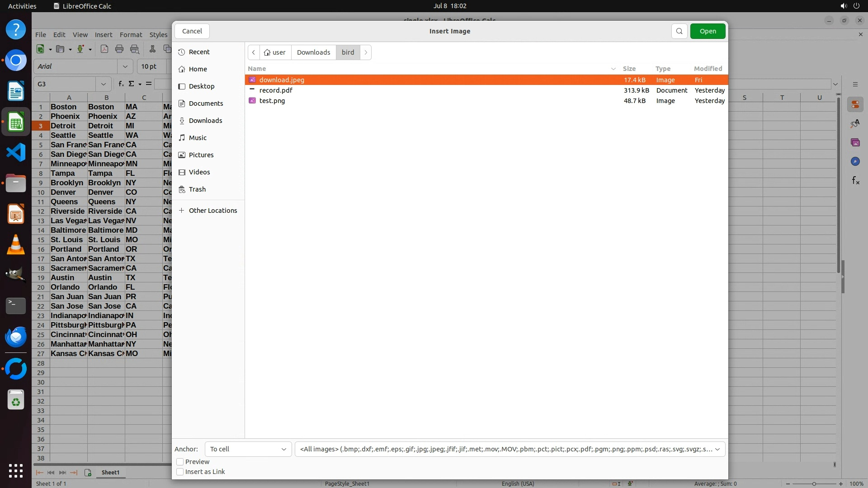Check the Insert as Link option
Viewport: 868px width, 488px height.
pos(180,472)
